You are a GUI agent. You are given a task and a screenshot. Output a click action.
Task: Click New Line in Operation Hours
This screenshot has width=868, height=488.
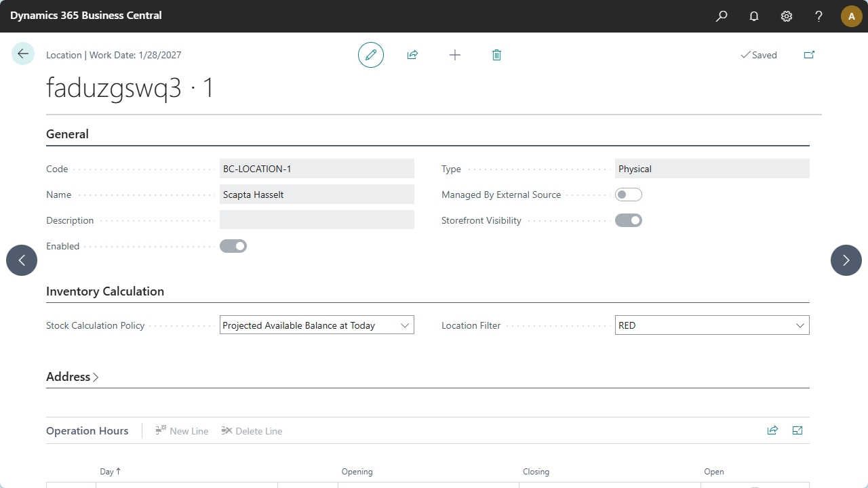[x=182, y=431]
